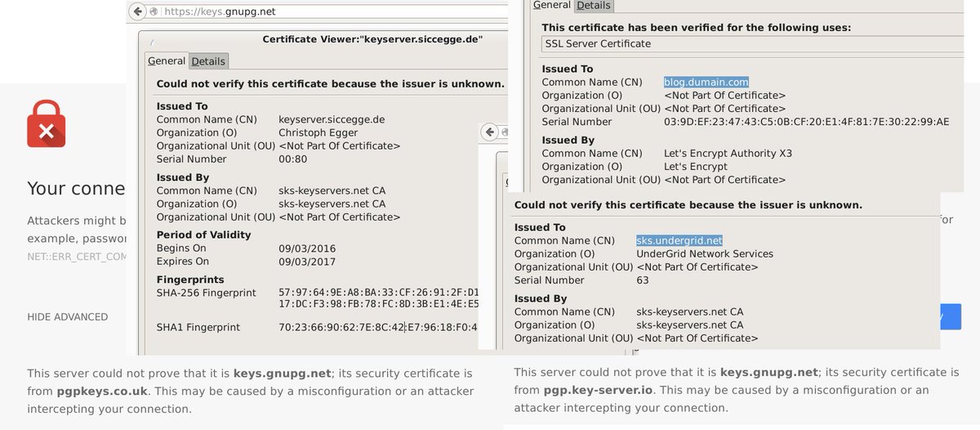Open Details tab in keyserver.siccegge.de viewer
This screenshot has width=980, height=430.
coord(208,61)
